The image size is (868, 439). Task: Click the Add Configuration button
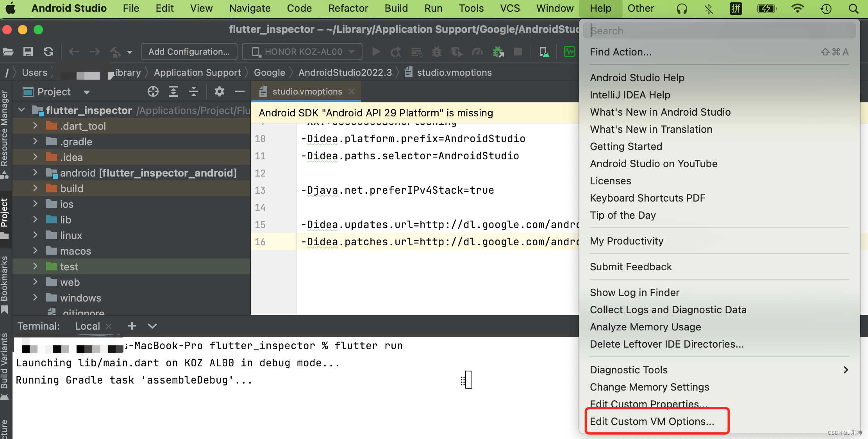tap(189, 52)
